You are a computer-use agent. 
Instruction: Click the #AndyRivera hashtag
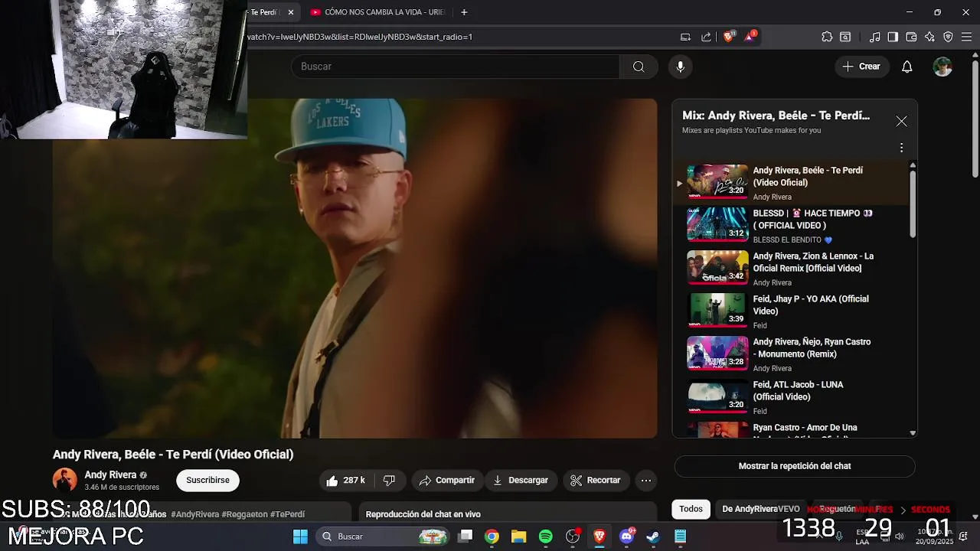(x=194, y=514)
